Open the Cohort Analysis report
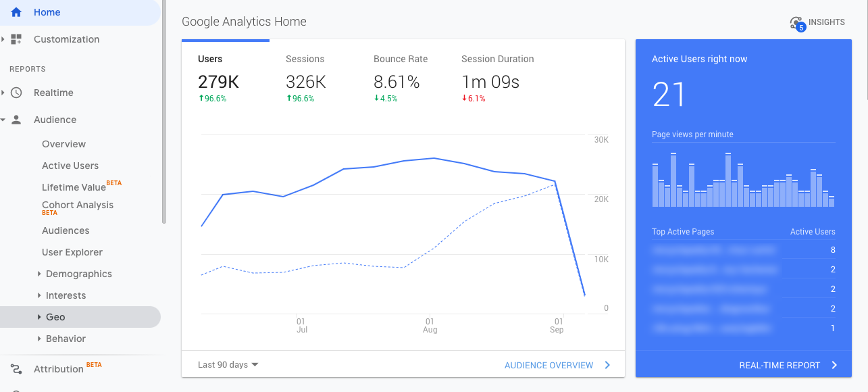 78,205
